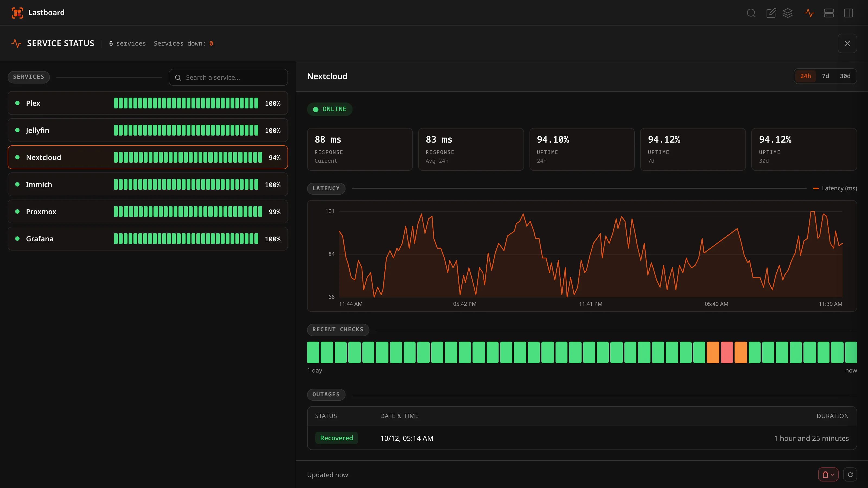Click the 30d uptime card

click(x=804, y=149)
